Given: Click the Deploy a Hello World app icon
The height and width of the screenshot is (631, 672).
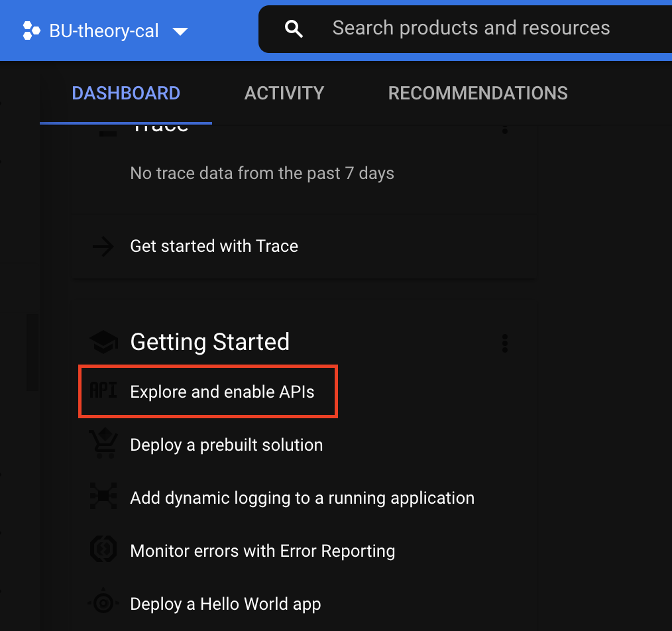Looking at the screenshot, I should click(x=103, y=602).
